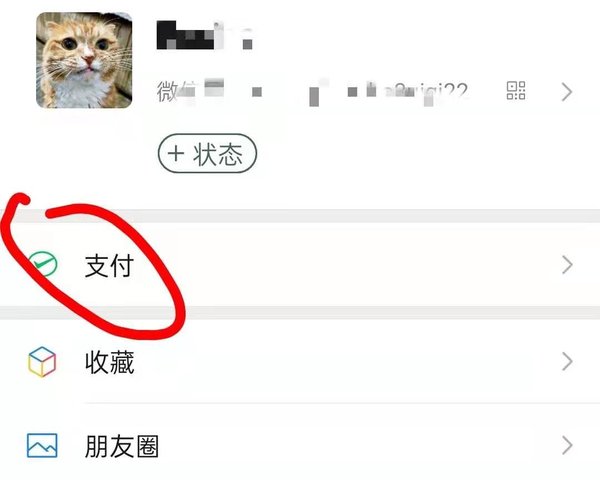Screen dimensions: 600x480
Task: Click the plus sign in the 状态 pill
Action: coord(176,154)
